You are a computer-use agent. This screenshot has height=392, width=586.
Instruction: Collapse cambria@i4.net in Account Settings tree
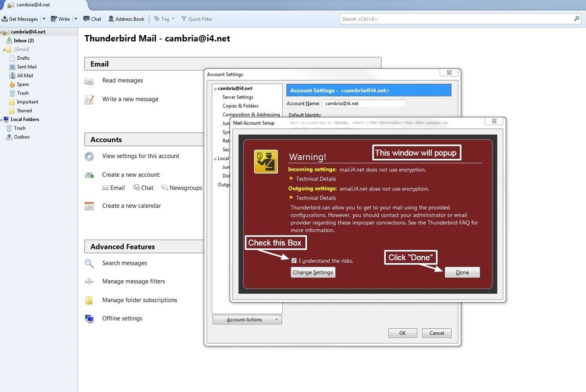coord(215,89)
